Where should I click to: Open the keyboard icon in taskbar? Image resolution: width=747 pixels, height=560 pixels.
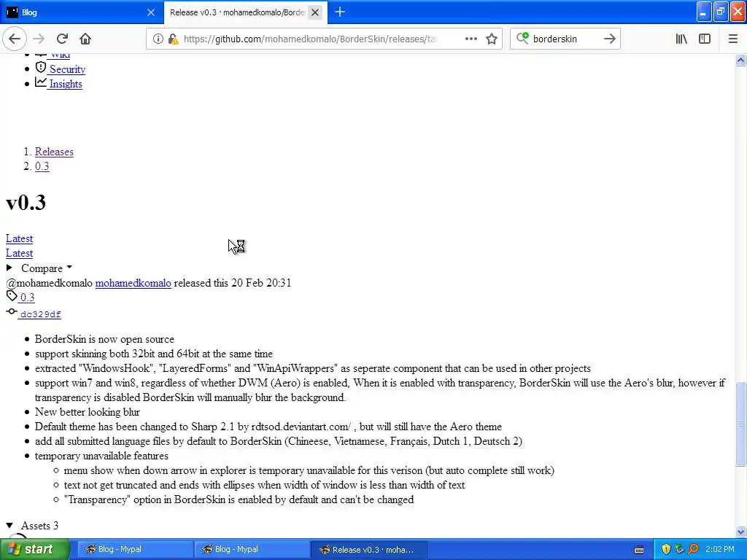pyautogui.click(x=639, y=550)
